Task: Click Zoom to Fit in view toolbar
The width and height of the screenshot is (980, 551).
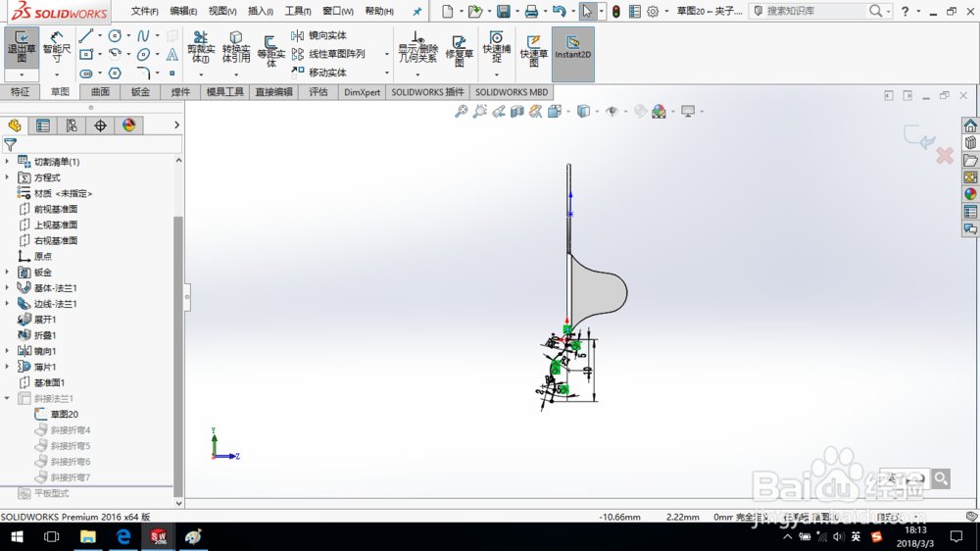Action: coord(461,112)
